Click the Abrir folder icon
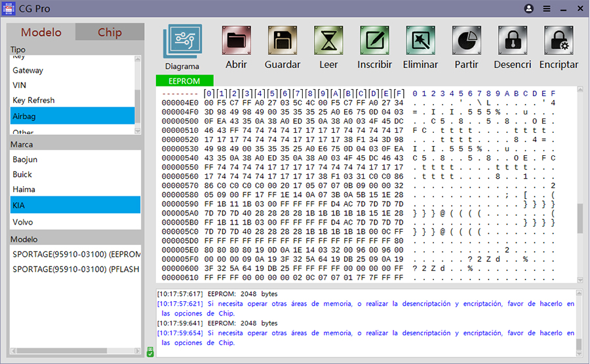This screenshot has height=364, width=590. pyautogui.click(x=236, y=40)
